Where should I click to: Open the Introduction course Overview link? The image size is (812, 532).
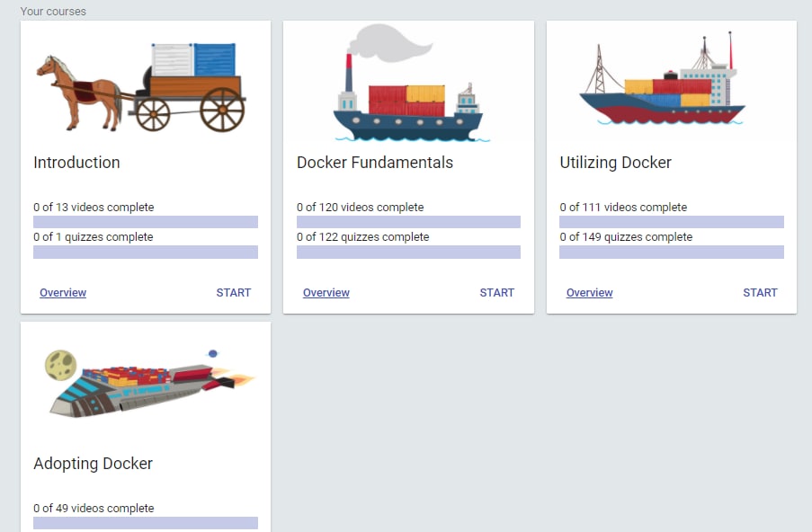coord(63,293)
